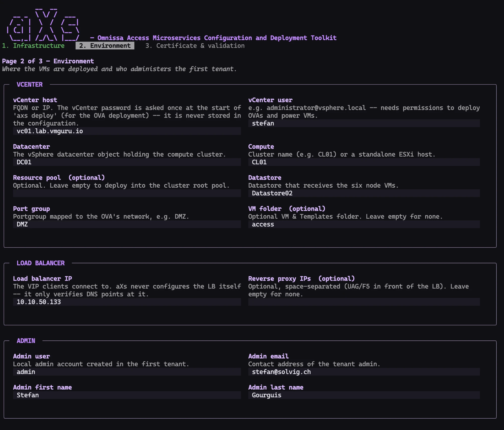
Task: Click the Admin user label
Action: (x=31, y=356)
